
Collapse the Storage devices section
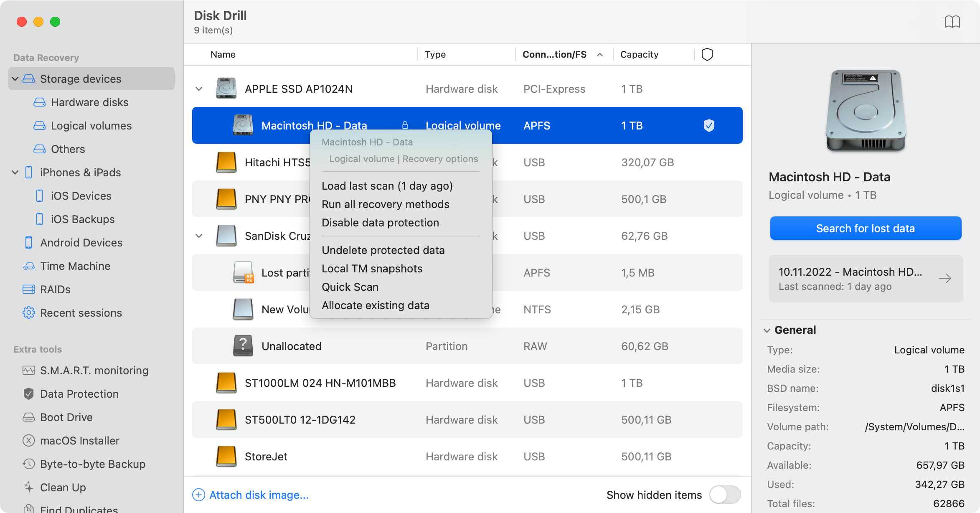pos(15,79)
